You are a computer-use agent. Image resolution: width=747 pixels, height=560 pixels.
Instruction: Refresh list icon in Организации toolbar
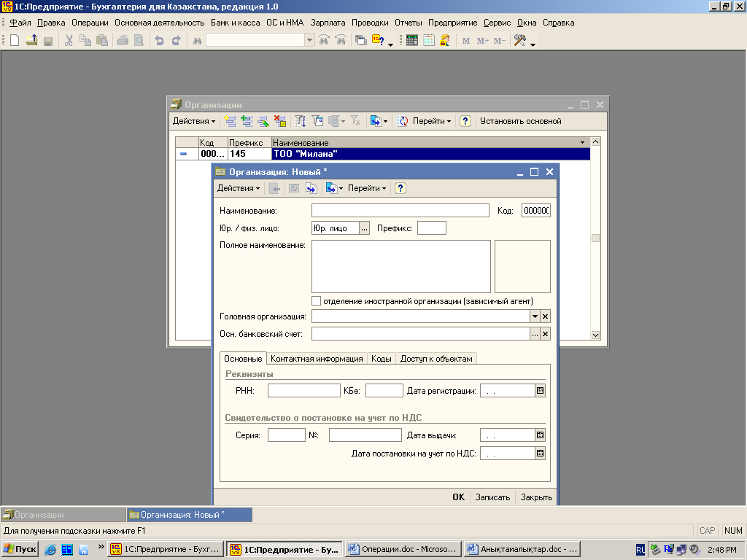tap(403, 122)
